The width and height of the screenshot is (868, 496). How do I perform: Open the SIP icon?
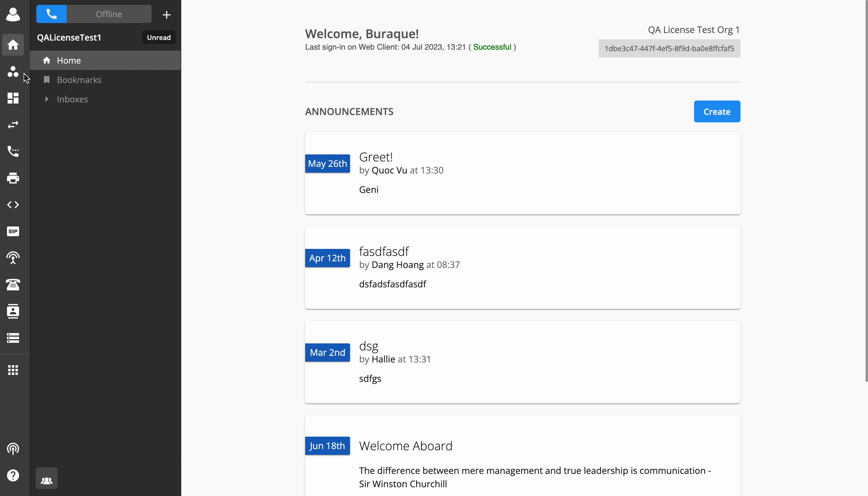[x=13, y=231]
